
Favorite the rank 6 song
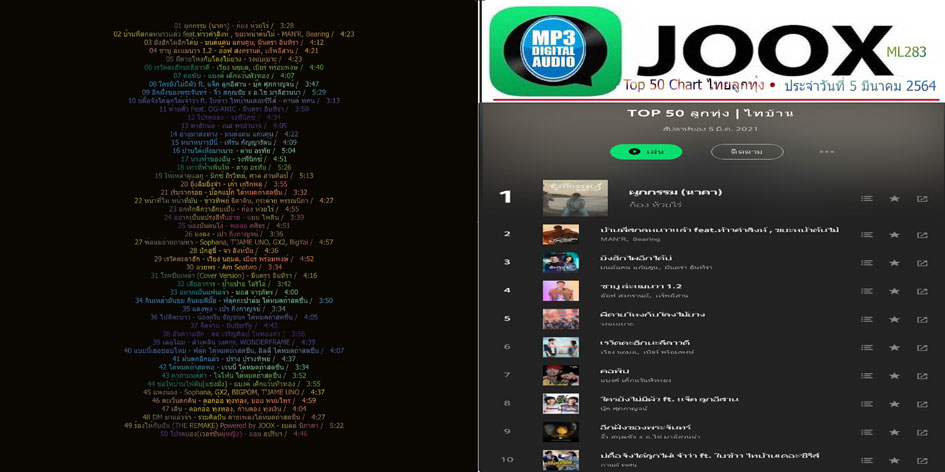pos(894,347)
